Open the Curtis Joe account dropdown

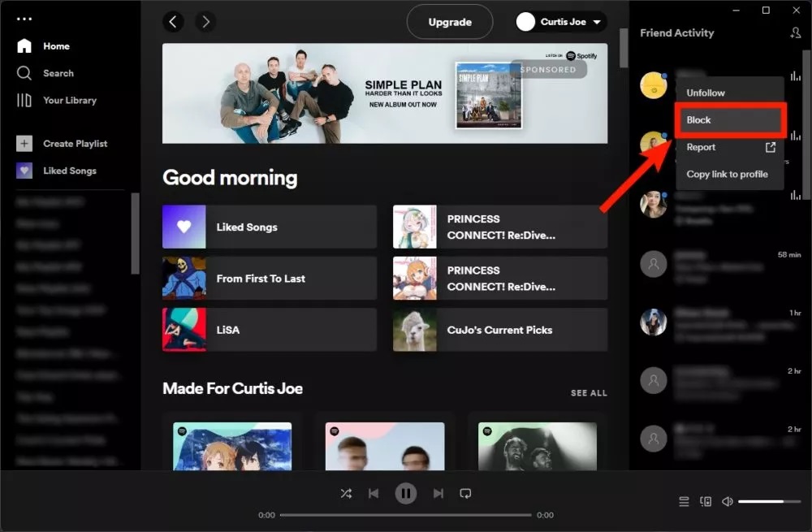point(560,22)
